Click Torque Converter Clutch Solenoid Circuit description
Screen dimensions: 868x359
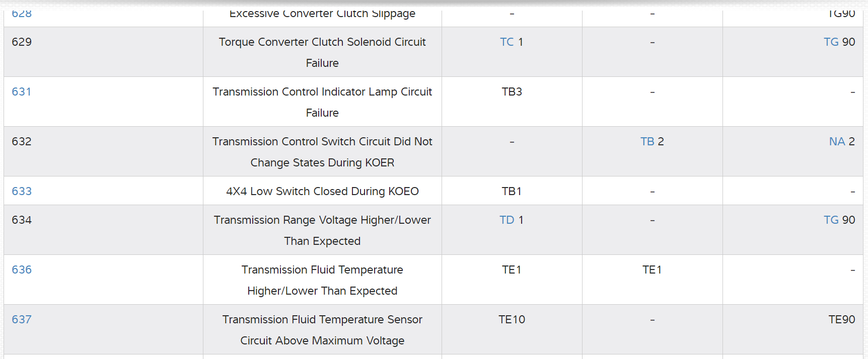[322, 42]
